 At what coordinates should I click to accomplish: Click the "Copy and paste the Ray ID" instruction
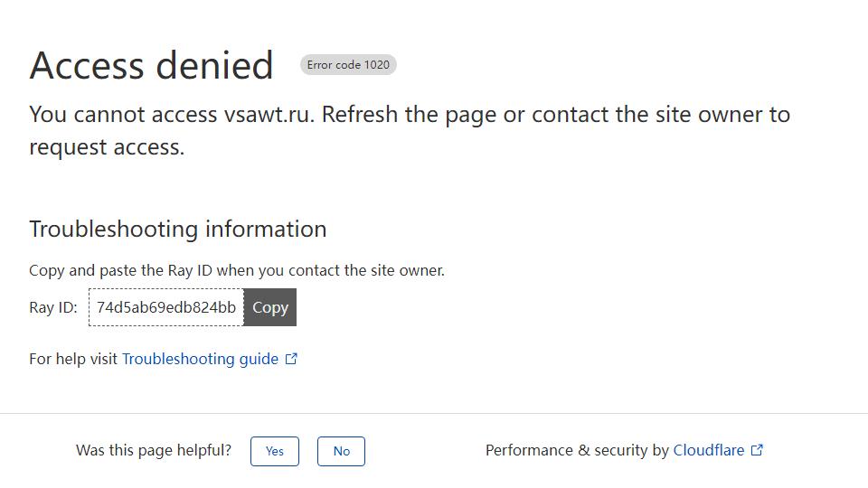tap(236, 270)
